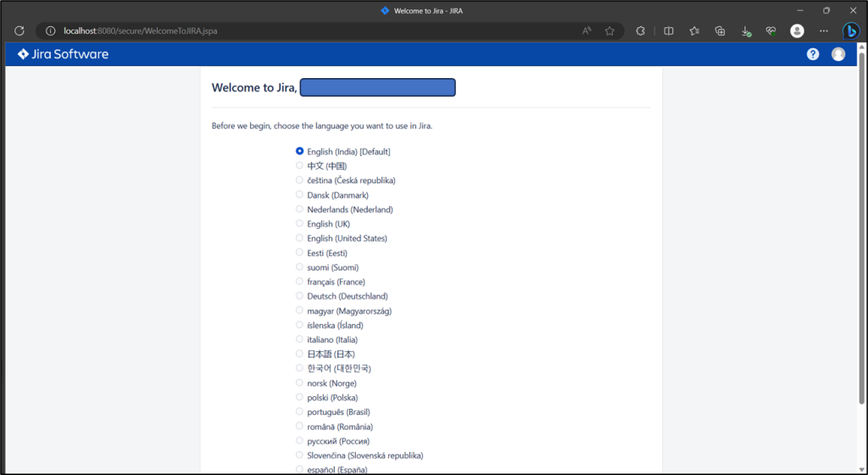Reload the page with the refresh icon

(x=19, y=31)
